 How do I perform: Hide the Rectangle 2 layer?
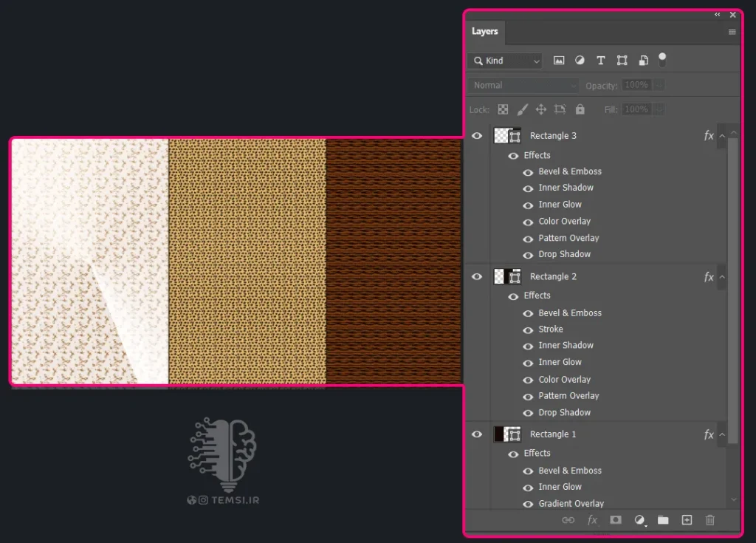pos(477,276)
